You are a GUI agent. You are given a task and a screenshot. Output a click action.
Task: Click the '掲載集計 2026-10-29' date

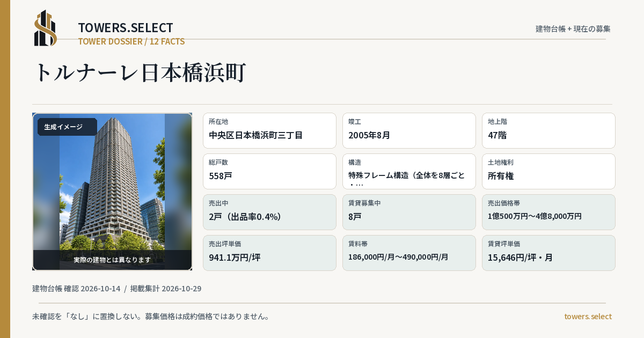pyautogui.click(x=166, y=289)
